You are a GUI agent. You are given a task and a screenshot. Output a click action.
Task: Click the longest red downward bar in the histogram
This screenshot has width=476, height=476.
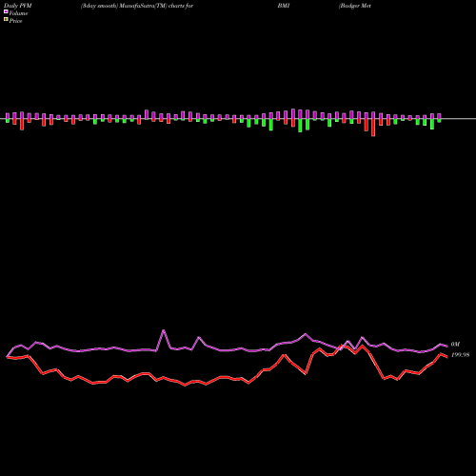(x=373, y=128)
